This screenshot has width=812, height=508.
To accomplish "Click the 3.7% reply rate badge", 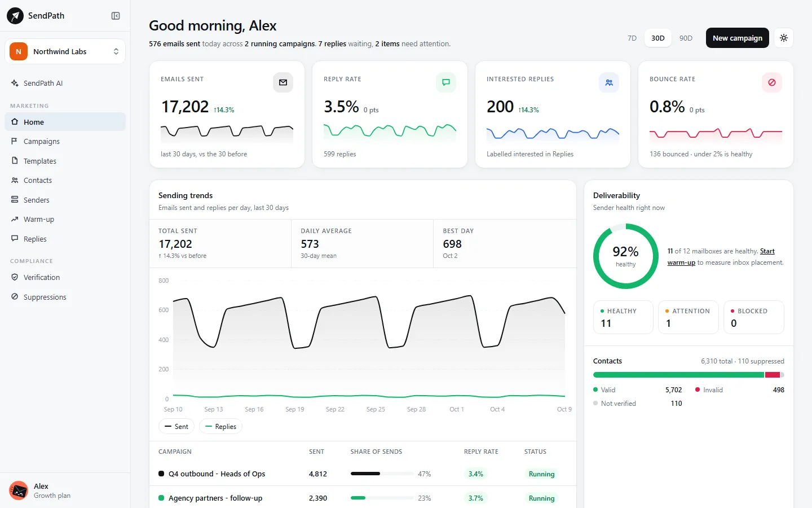I will point(476,498).
